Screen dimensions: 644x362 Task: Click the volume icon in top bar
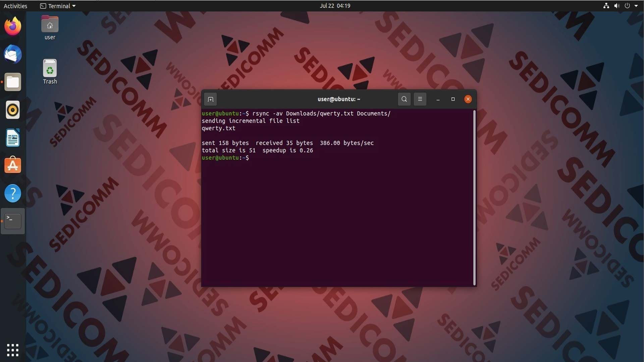click(x=617, y=6)
